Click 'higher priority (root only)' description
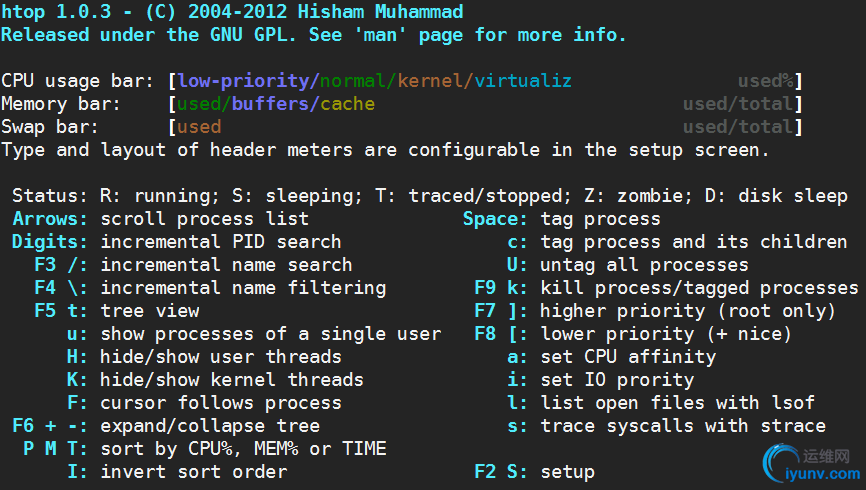 pos(689,311)
